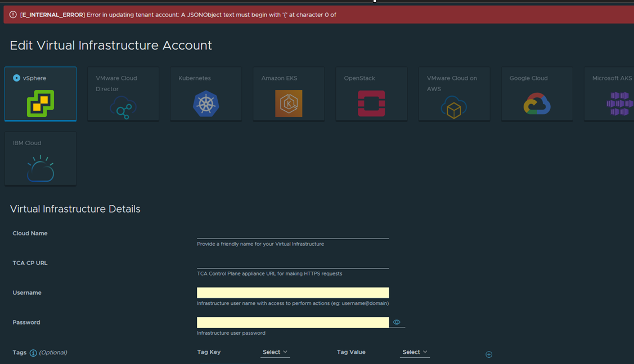634x364 pixels.
Task: Select the IBM Cloud icon
Action: pos(41,168)
